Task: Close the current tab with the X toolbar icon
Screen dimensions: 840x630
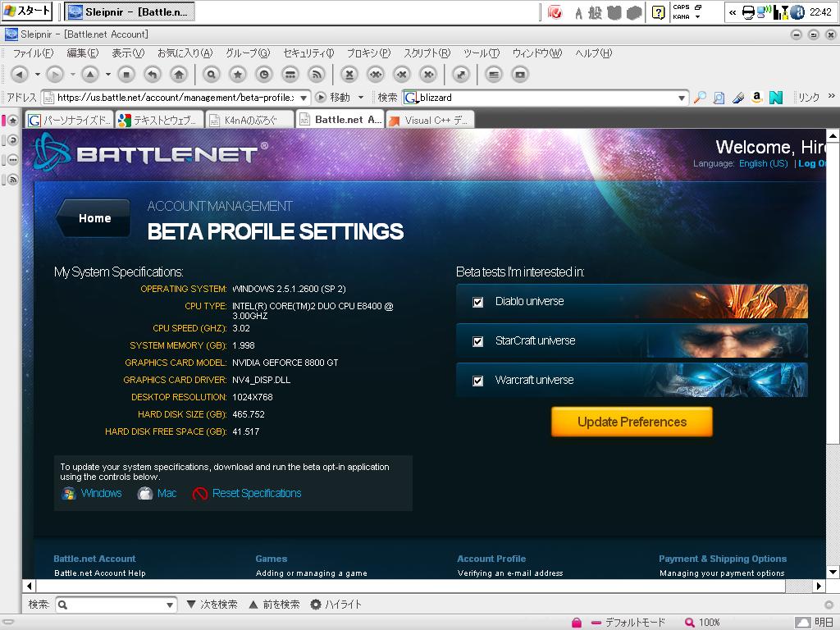Action: (349, 75)
